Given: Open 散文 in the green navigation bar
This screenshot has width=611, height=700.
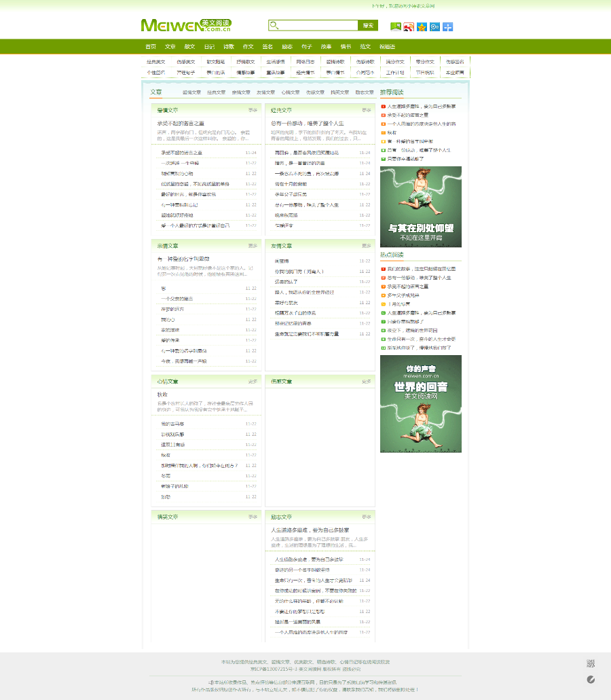Looking at the screenshot, I should click(189, 46).
